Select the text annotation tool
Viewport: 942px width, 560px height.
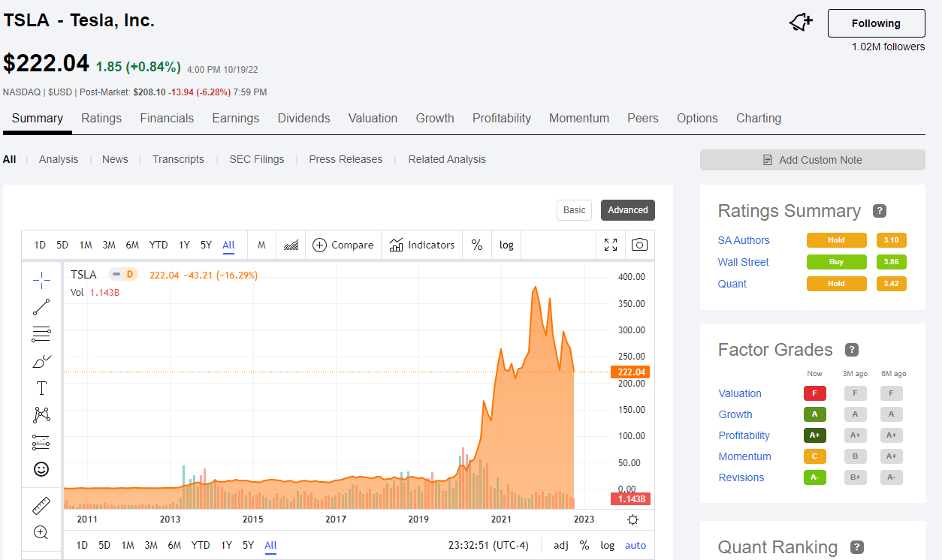41,388
